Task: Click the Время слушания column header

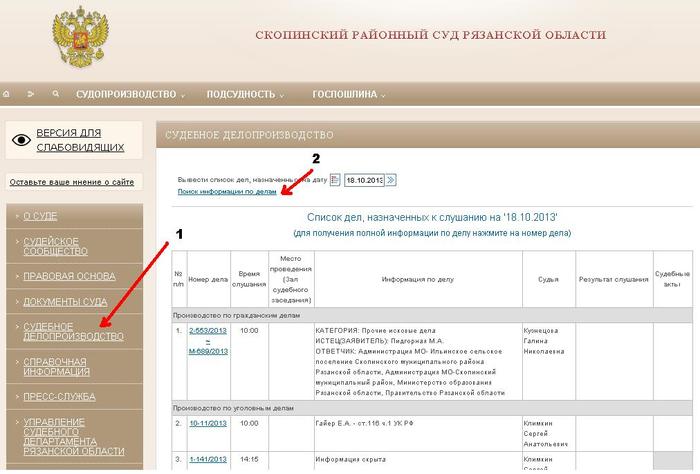Action: tap(249, 279)
